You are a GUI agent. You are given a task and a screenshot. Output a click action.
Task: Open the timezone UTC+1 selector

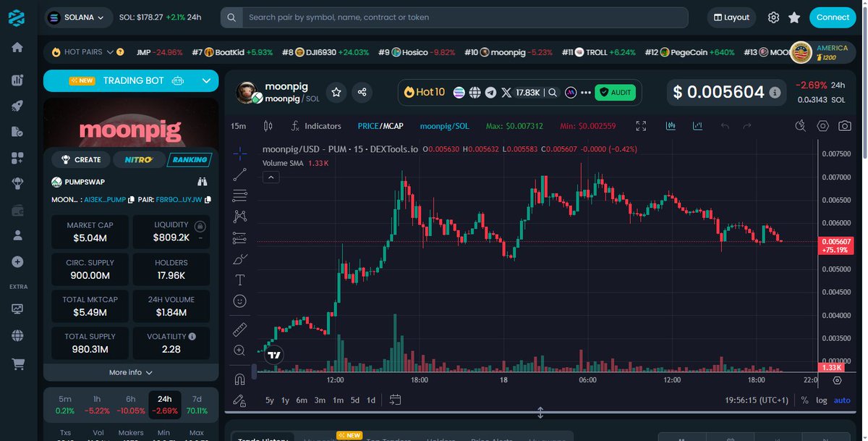[757, 400]
